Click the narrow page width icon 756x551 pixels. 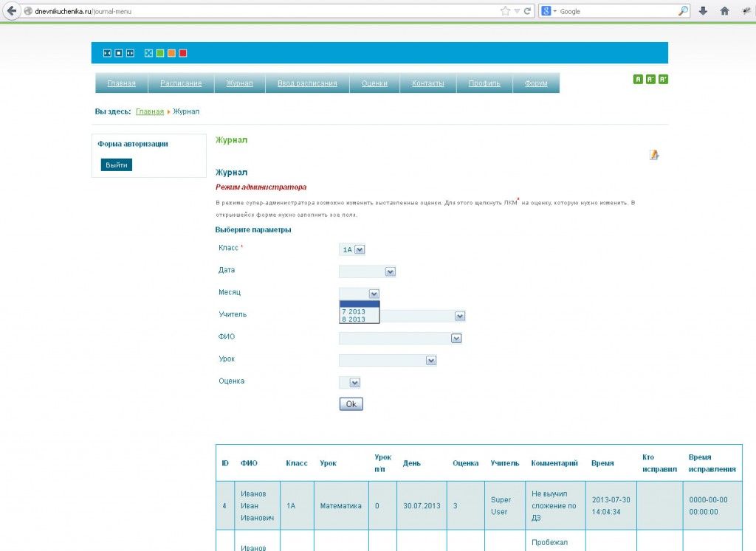(x=107, y=53)
